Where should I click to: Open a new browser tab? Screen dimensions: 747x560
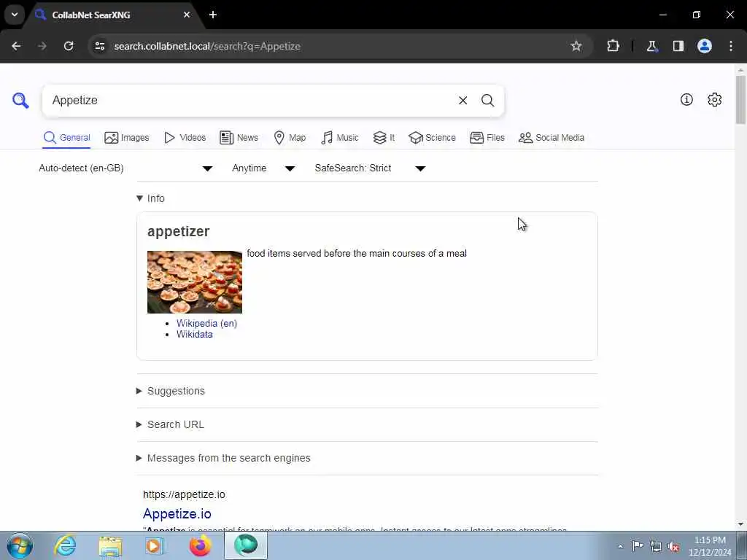click(x=213, y=15)
